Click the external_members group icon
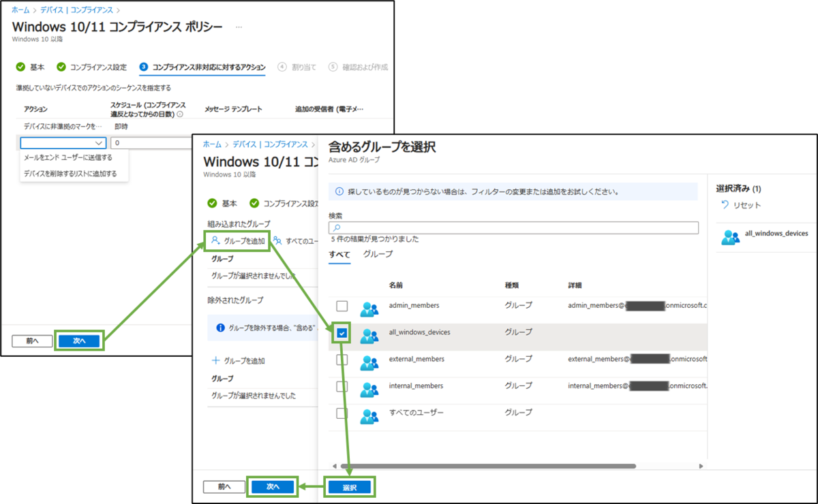Image resolution: width=818 pixels, height=504 pixels. pyautogui.click(x=369, y=363)
